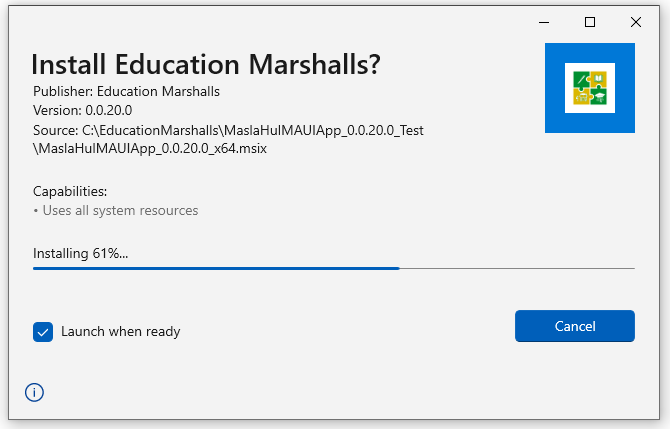Screen dimensions: 670x429
Task: Maximize the installer window
Action: click(590, 22)
